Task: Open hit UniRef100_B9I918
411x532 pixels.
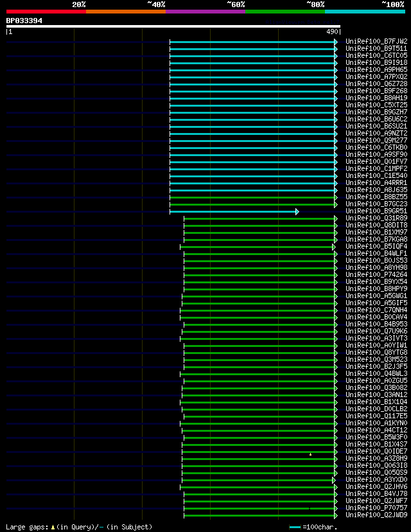Action: coord(376,63)
